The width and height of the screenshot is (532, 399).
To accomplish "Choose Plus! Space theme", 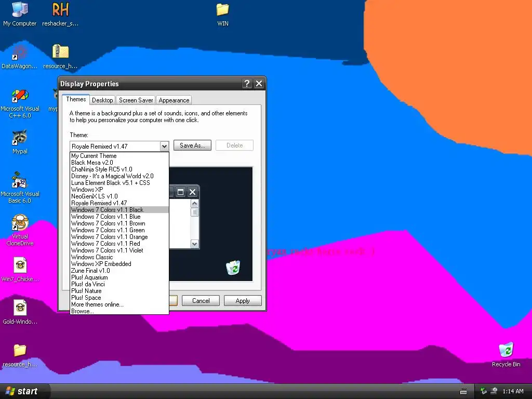I will [x=119, y=298].
